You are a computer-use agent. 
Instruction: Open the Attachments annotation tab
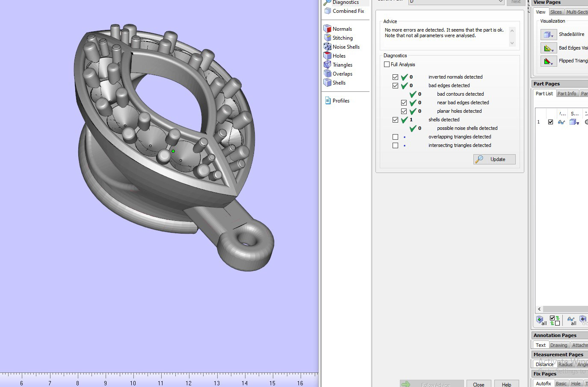tap(579, 345)
